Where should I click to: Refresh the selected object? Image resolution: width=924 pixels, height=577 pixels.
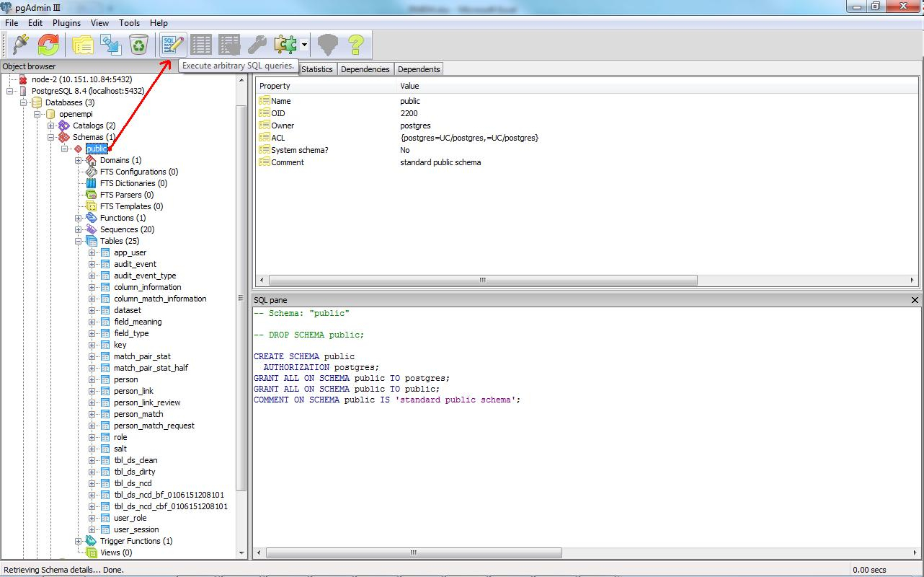[48, 44]
